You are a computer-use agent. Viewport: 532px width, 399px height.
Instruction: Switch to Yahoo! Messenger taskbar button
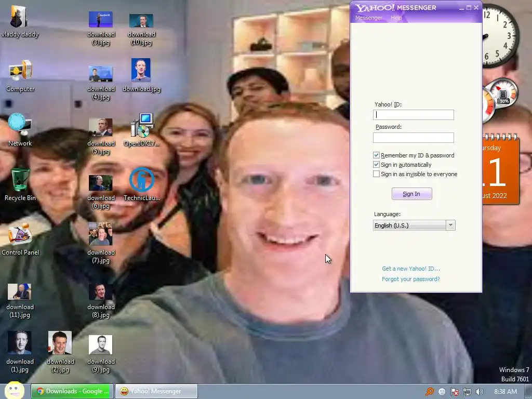pos(156,391)
